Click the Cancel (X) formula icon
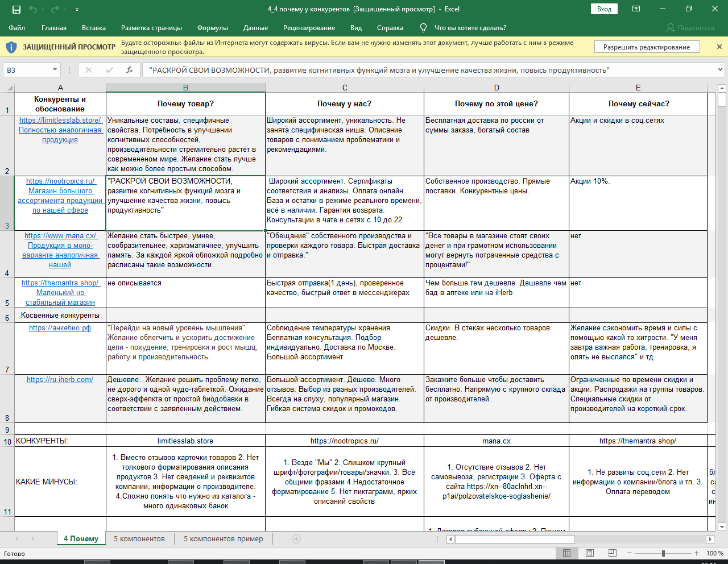Image resolution: width=728 pixels, height=564 pixels. (x=89, y=70)
